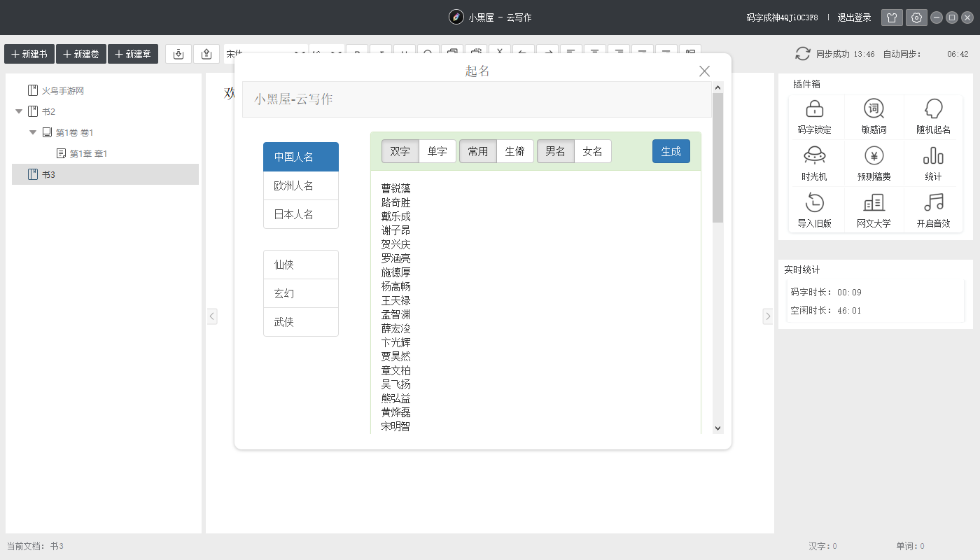This screenshot has height=560, width=980.
Task: Click generated name 贺兴庆
Action: [x=396, y=244]
